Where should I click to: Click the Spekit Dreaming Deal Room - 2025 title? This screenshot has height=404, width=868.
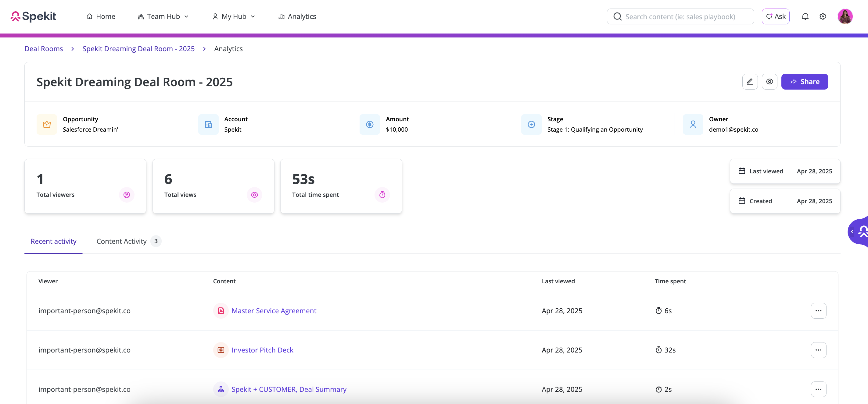coord(135,82)
